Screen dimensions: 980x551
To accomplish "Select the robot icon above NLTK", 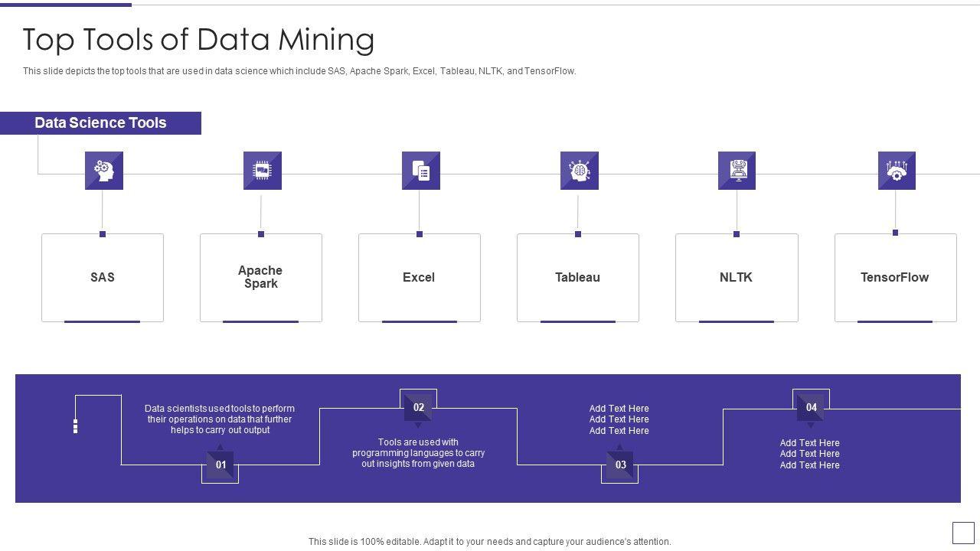I will [x=737, y=171].
